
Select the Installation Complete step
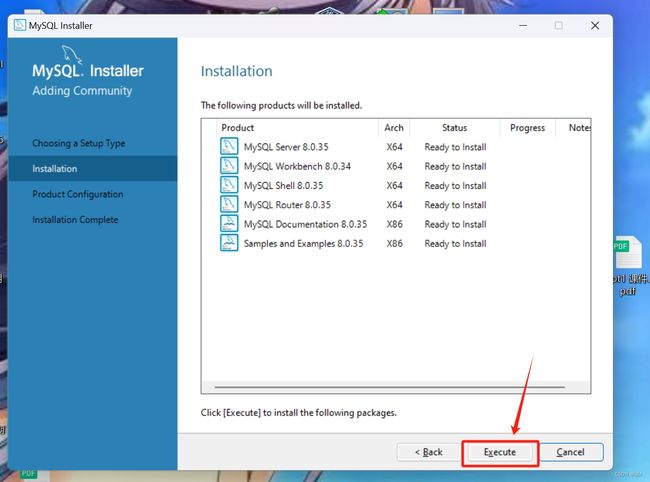[x=75, y=220]
